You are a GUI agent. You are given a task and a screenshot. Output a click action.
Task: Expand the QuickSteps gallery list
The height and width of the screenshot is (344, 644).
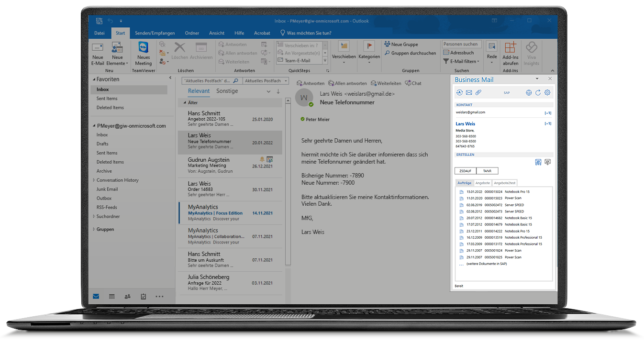point(325,61)
